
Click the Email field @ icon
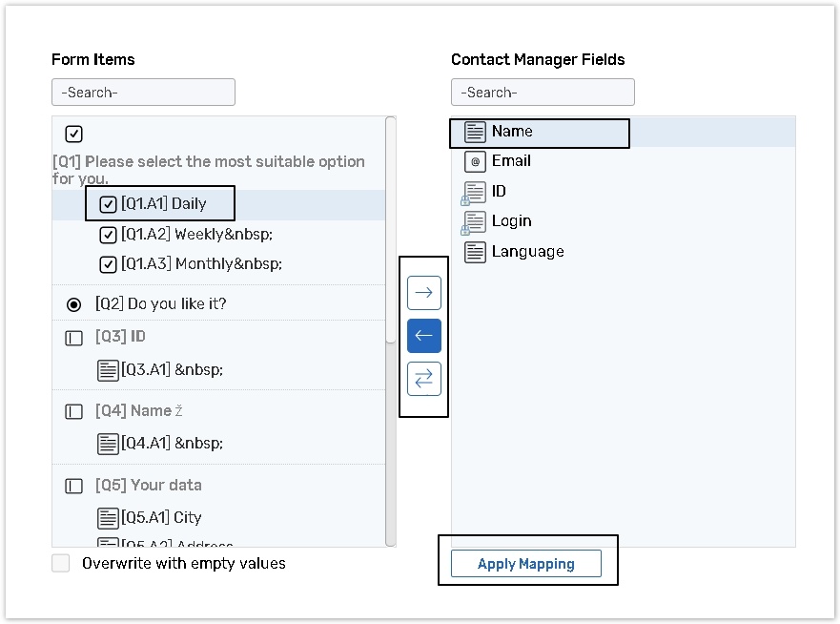[475, 161]
